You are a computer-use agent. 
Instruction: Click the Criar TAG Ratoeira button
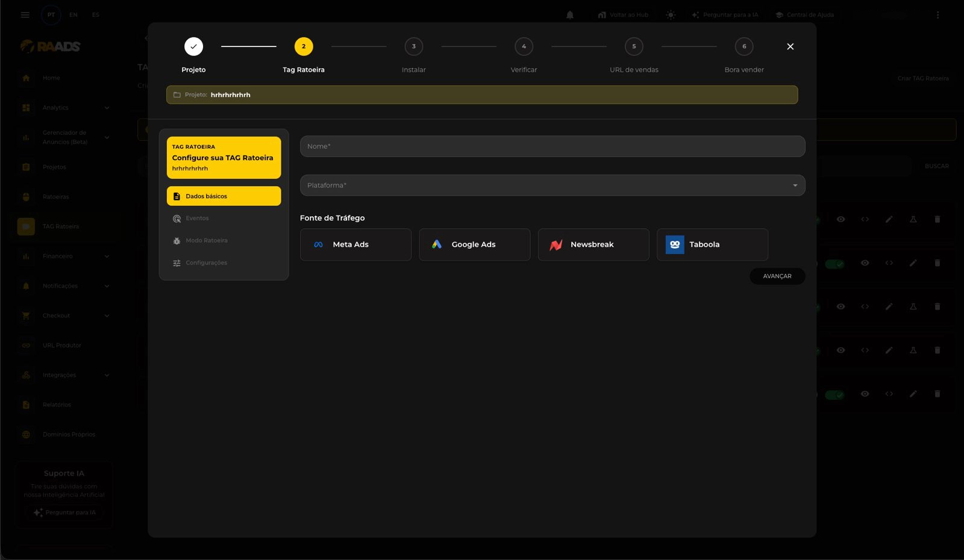click(x=923, y=78)
